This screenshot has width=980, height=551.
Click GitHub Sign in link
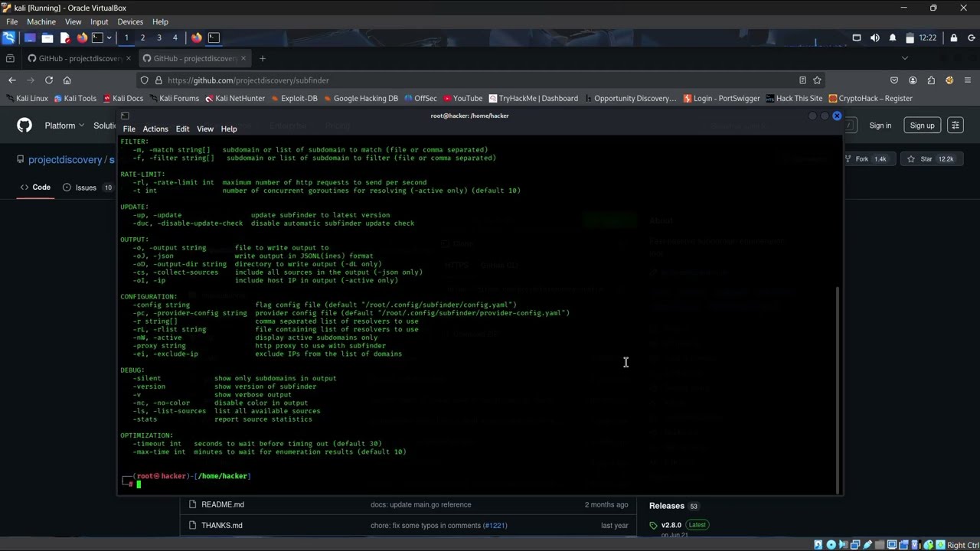880,126
